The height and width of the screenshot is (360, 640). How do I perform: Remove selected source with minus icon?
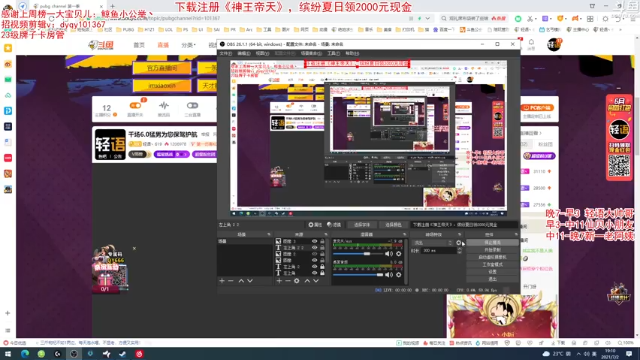(x=288, y=281)
